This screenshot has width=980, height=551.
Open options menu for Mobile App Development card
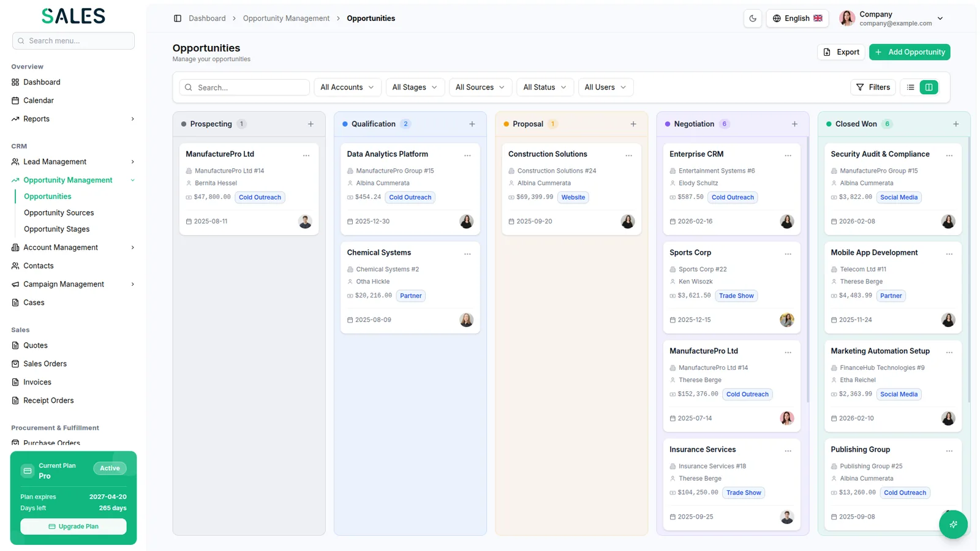point(949,254)
